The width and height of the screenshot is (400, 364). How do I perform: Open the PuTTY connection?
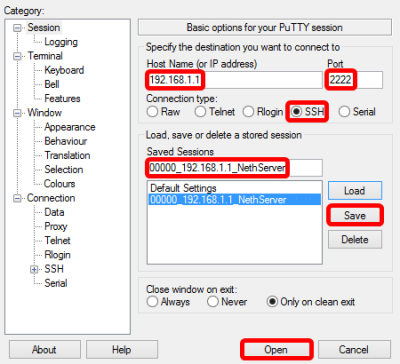click(276, 350)
